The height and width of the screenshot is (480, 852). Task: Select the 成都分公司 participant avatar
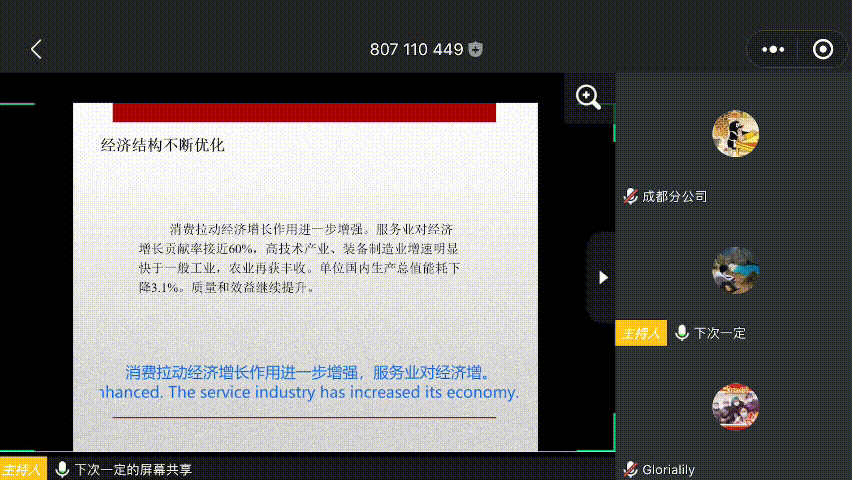(735, 134)
